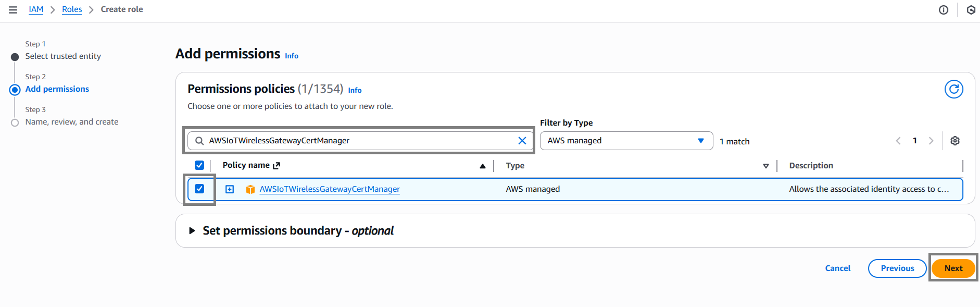980x307 pixels.
Task: Open table preferences gear icon
Action: pyautogui.click(x=955, y=141)
